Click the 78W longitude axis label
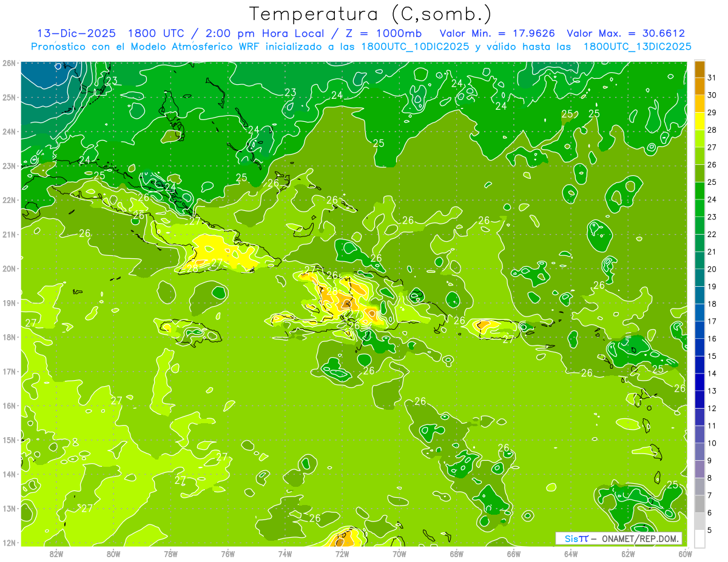Image resolution: width=728 pixels, height=562 pixels. tap(170, 554)
